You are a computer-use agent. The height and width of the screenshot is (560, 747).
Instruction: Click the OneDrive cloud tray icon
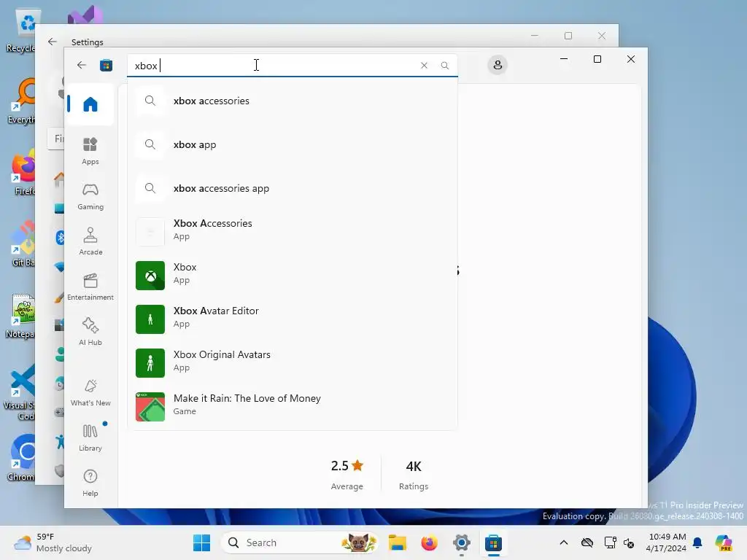[x=587, y=542]
